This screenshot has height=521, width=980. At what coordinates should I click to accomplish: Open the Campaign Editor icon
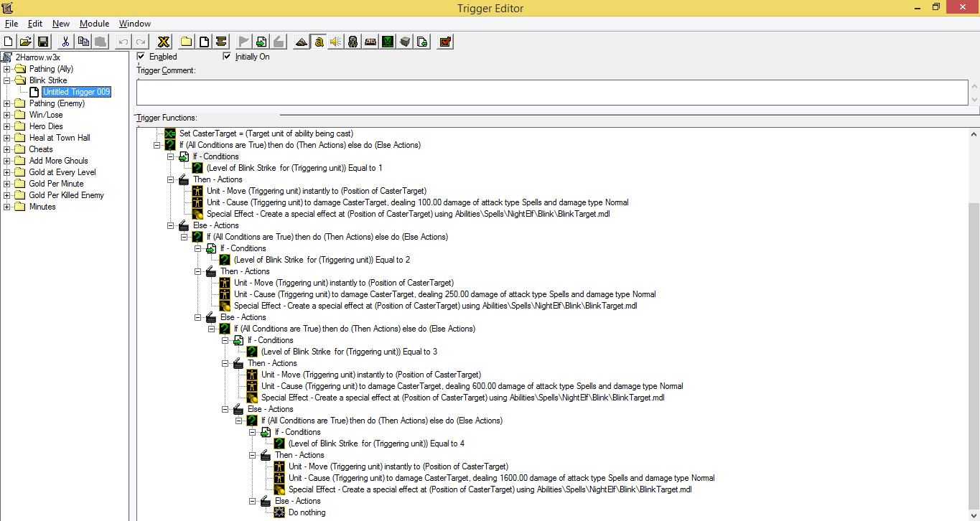(x=370, y=42)
